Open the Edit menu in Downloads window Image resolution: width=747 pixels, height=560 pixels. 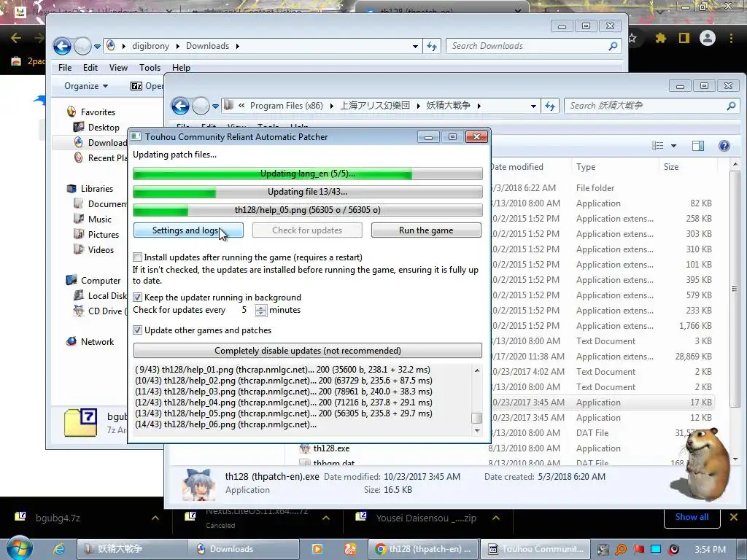coord(90,68)
